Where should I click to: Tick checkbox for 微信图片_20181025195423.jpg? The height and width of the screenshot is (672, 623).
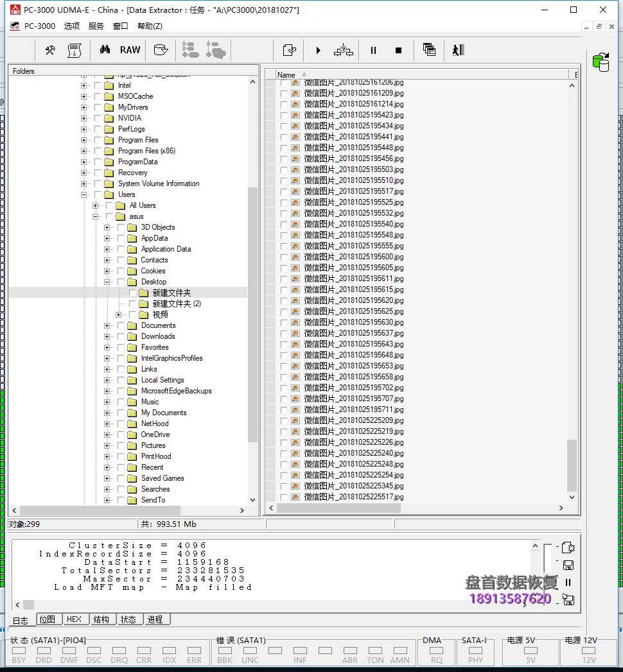284,115
